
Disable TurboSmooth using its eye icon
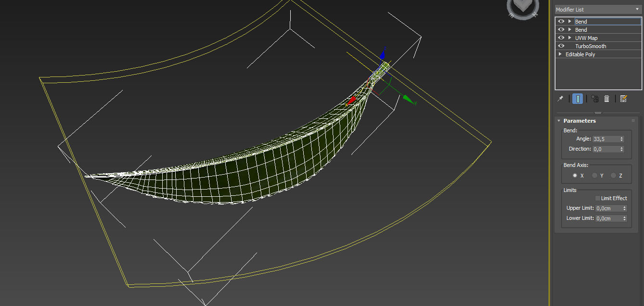tap(561, 46)
